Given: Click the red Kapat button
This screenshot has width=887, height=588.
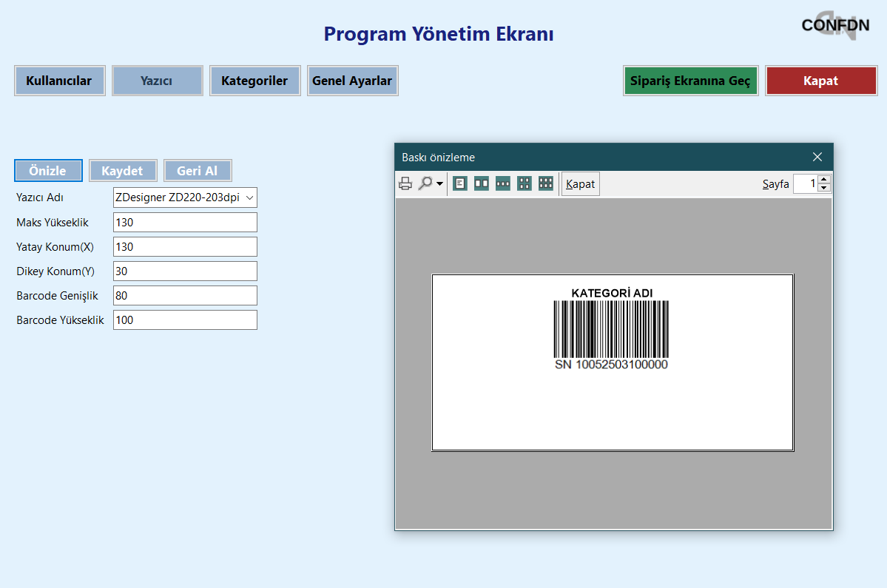Looking at the screenshot, I should [x=821, y=81].
